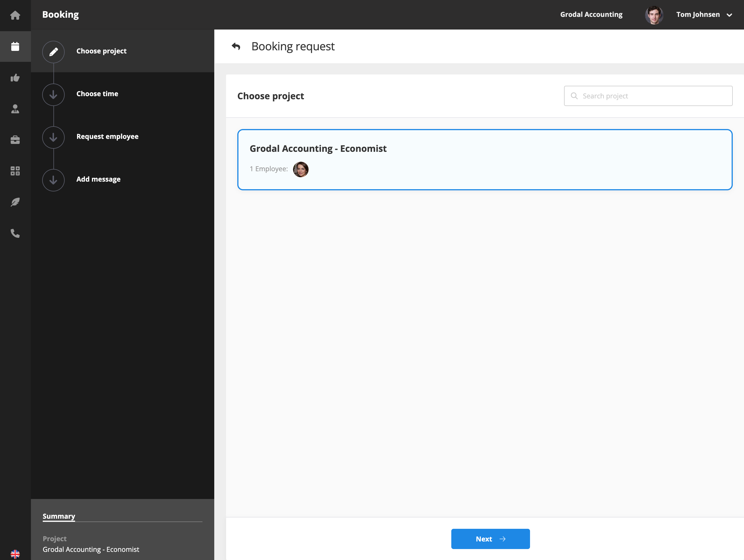Image resolution: width=744 pixels, height=560 pixels.
Task: Click the phone contact sidebar icon
Action: 15,233
